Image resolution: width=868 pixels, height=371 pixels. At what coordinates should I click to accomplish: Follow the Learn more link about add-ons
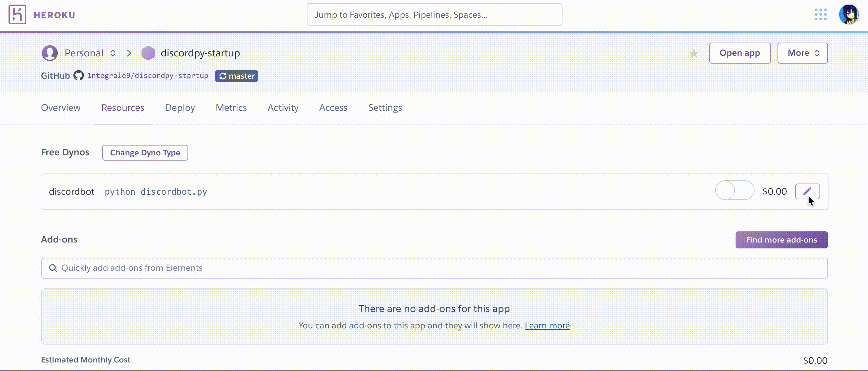click(547, 325)
